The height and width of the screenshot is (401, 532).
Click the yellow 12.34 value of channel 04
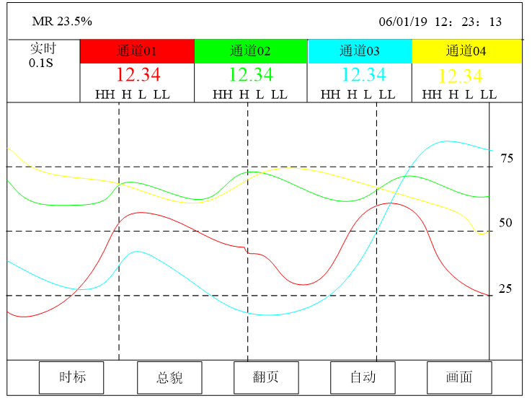pos(461,76)
